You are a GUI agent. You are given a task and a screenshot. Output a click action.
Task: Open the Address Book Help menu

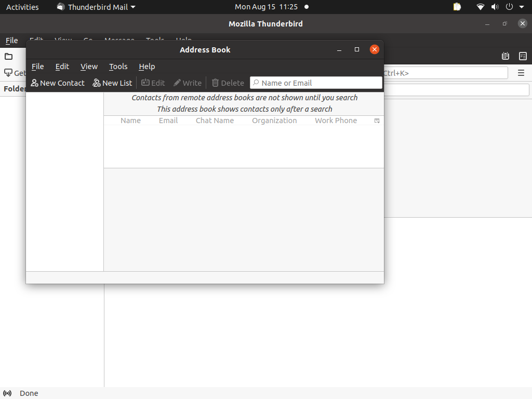pos(147,66)
